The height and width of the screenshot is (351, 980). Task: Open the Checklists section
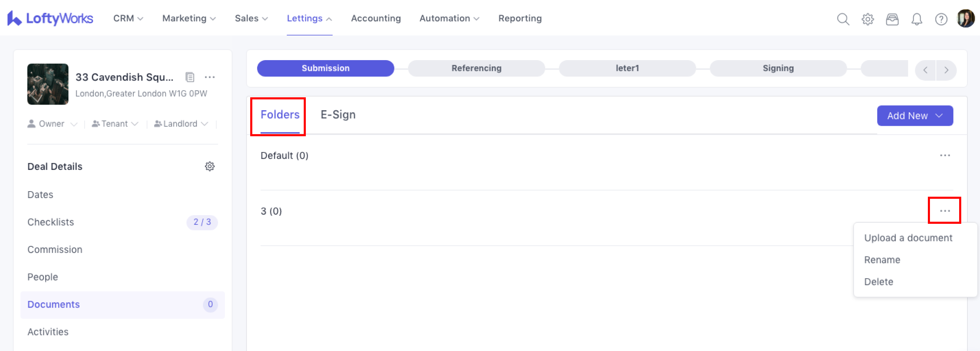pyautogui.click(x=51, y=222)
